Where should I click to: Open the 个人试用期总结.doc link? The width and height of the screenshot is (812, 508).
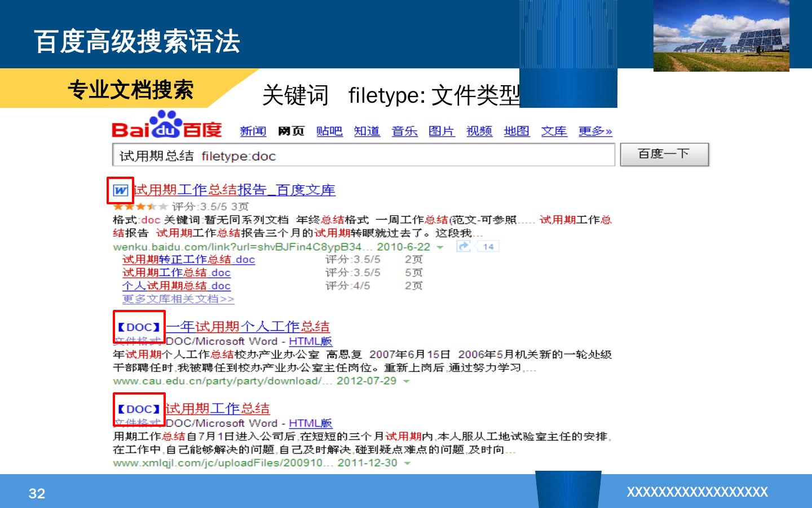coord(176,286)
